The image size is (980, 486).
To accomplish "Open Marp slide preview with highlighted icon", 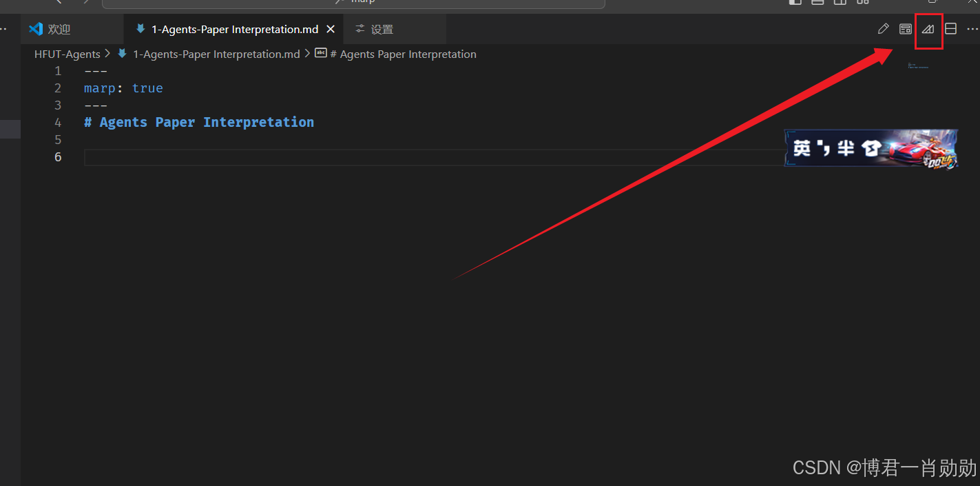I will click(x=928, y=30).
